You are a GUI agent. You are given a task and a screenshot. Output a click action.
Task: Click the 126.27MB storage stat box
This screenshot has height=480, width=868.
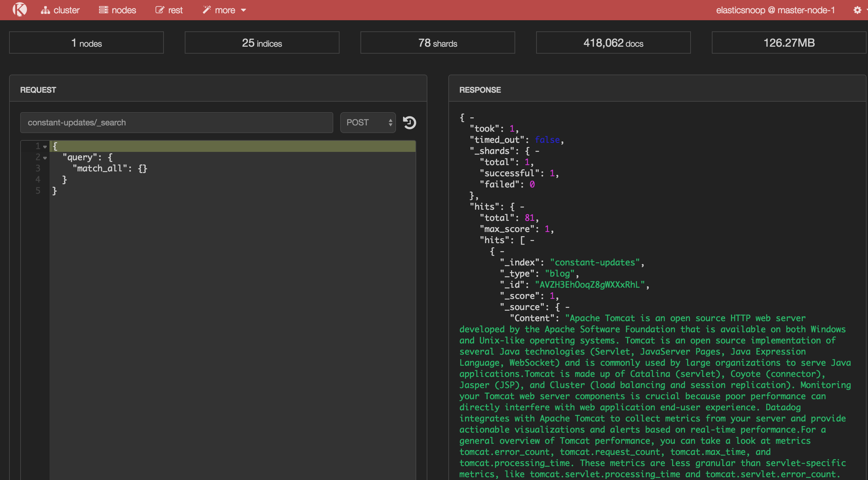tap(789, 42)
